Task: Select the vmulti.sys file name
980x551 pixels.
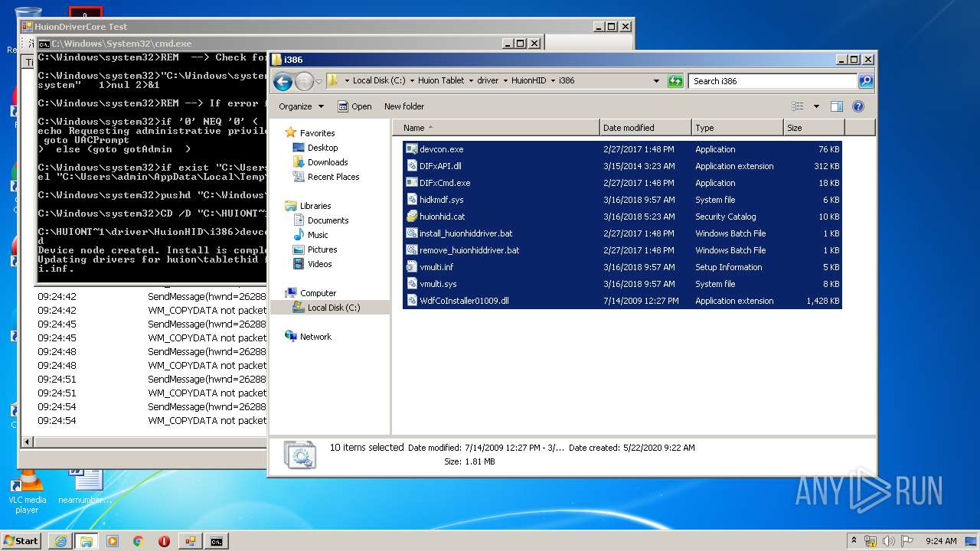Action: pyautogui.click(x=437, y=284)
